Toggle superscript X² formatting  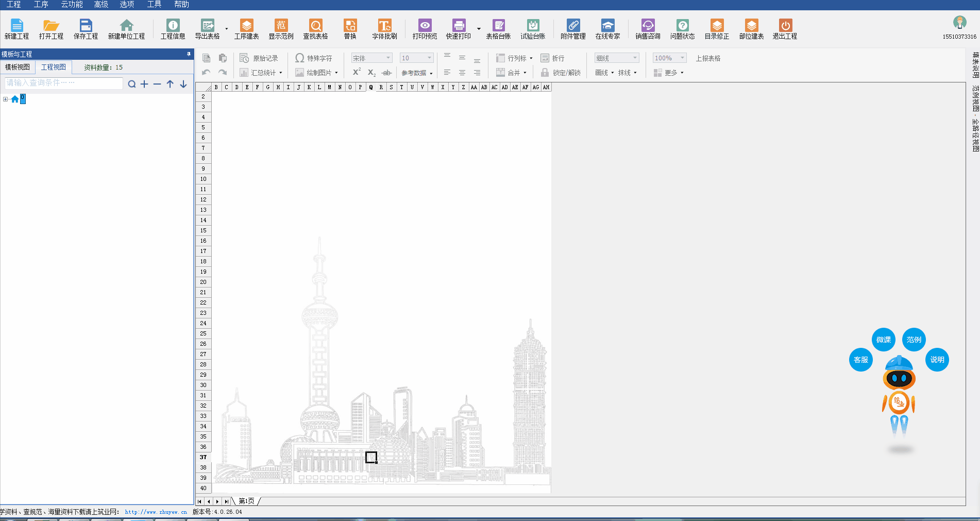357,72
